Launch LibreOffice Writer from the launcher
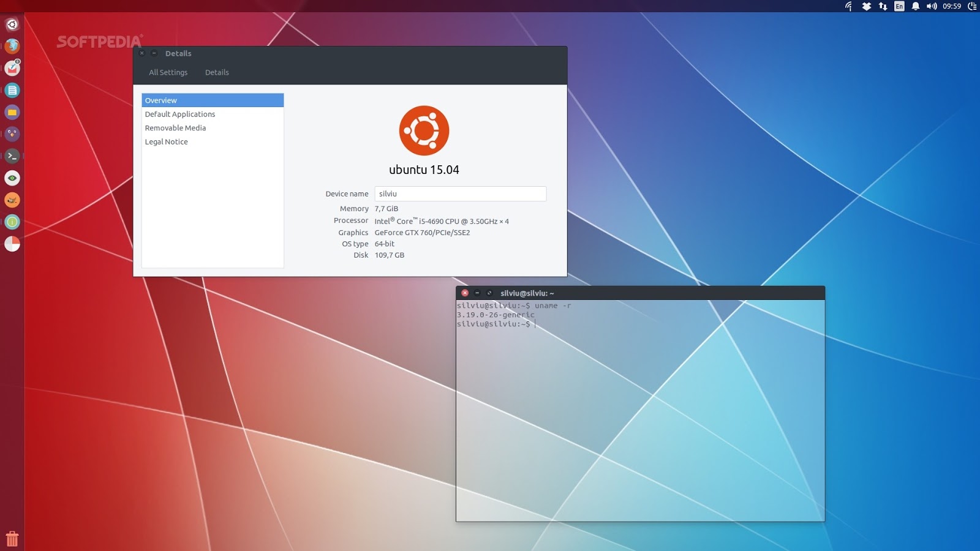This screenshot has width=980, height=551. [12, 91]
